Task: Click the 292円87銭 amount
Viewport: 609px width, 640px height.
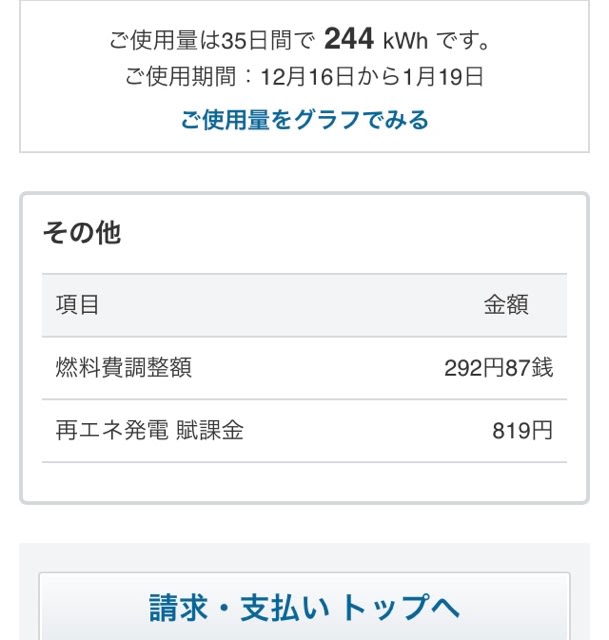Action: 498,367
